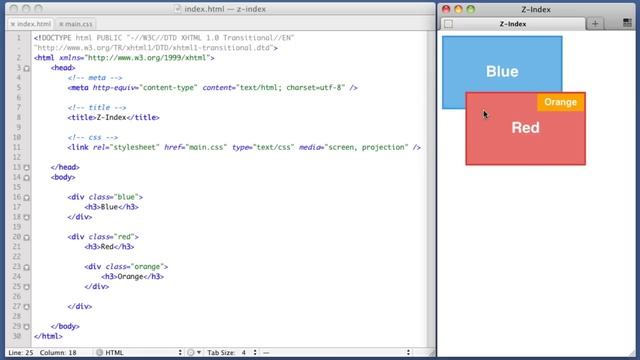Click the vertical scrollbar of the editor

[x=431, y=189]
